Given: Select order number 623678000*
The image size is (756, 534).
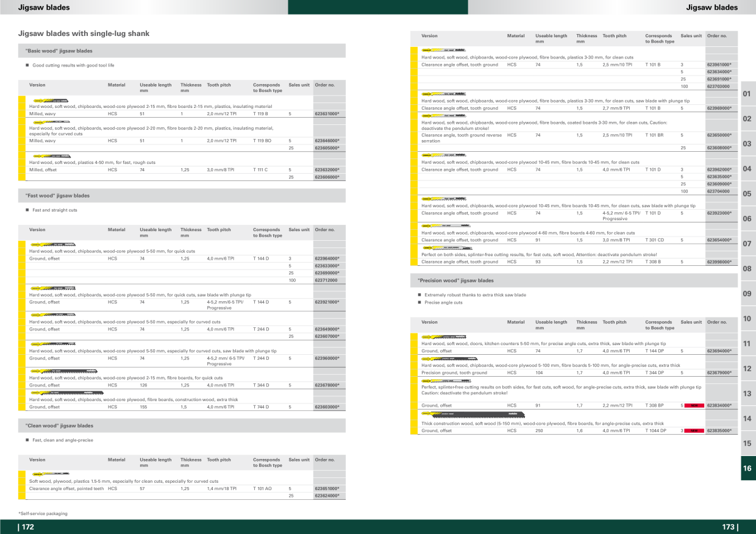Looking at the screenshot, I should (327, 385).
